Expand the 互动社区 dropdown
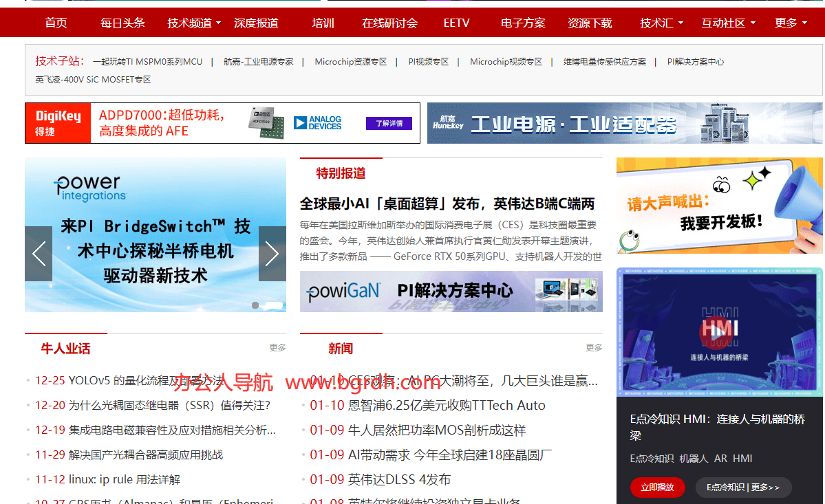The width and height of the screenshot is (825, 504). (x=725, y=22)
